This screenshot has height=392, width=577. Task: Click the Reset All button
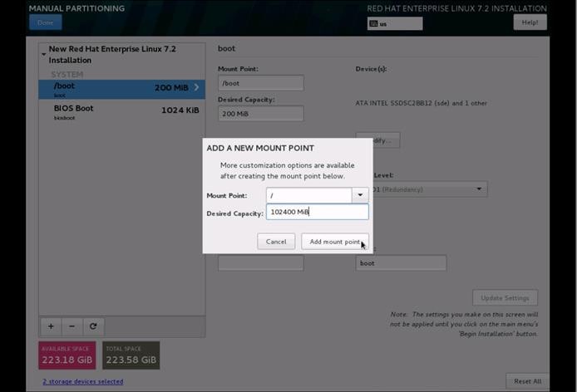pyautogui.click(x=527, y=381)
